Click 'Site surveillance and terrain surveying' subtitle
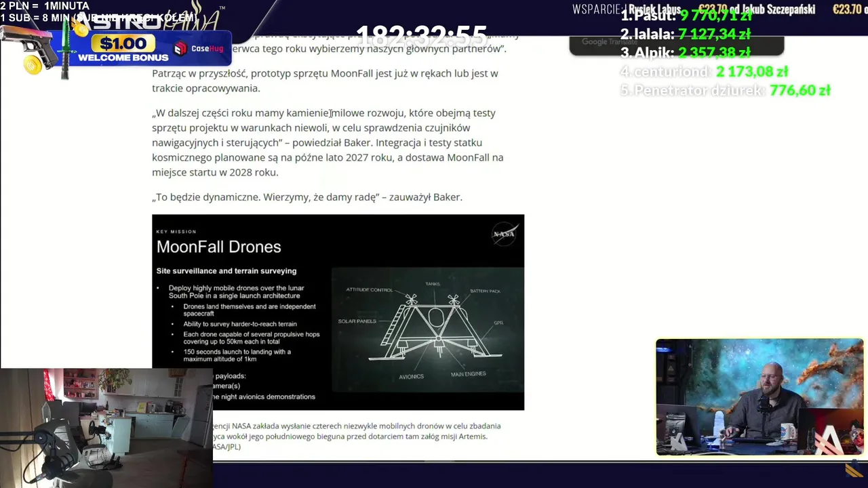 (226, 270)
